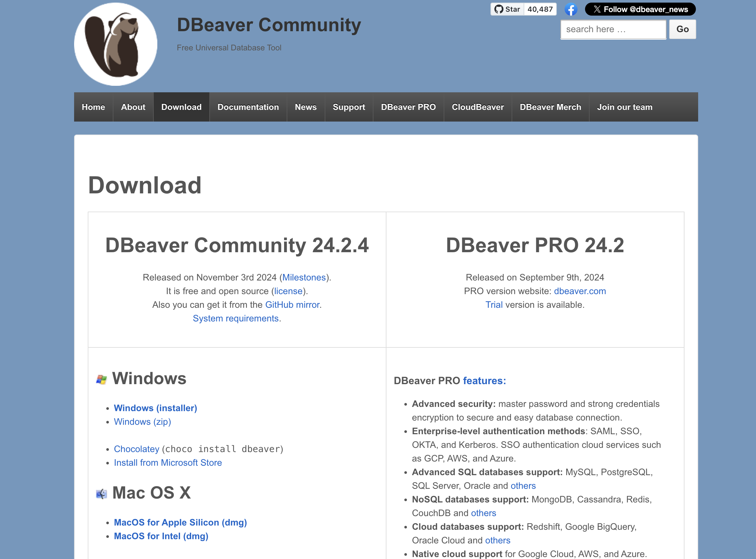Screen dimensions: 756x559
Task: Click the Windows logo icon
Action: pos(101,379)
